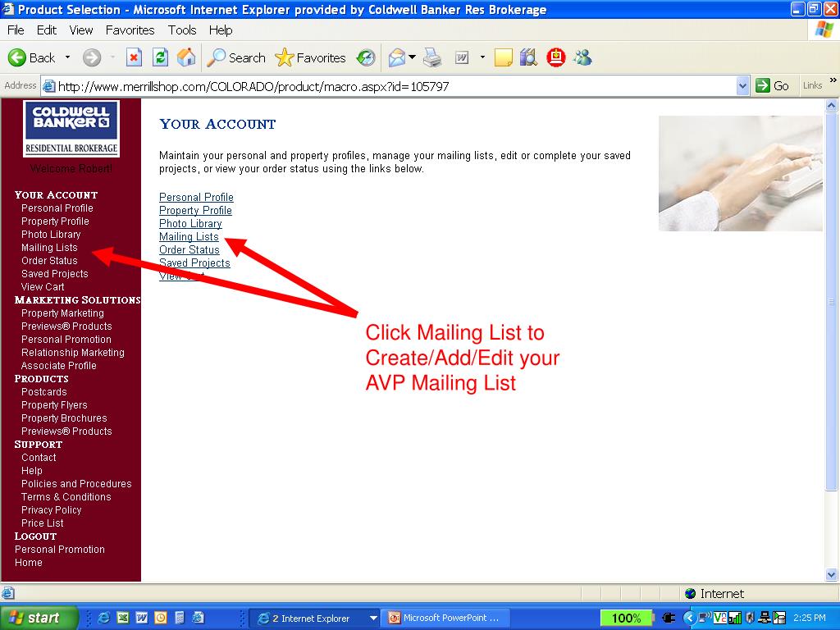Open the Favorites menu

[130, 30]
